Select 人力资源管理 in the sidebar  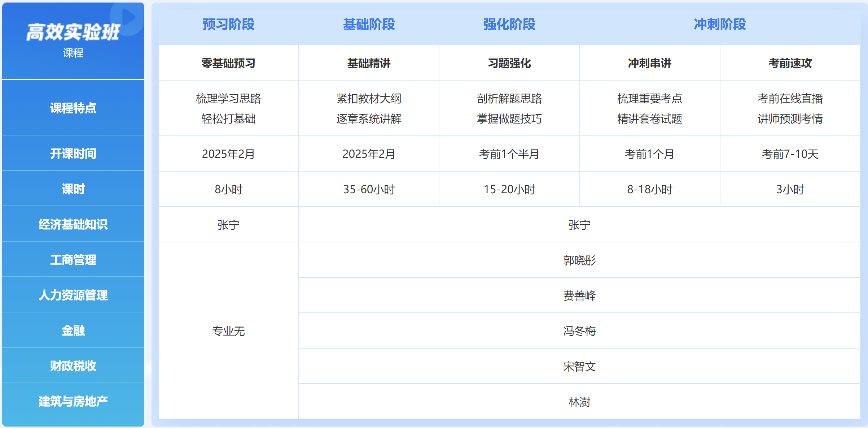click(x=73, y=295)
